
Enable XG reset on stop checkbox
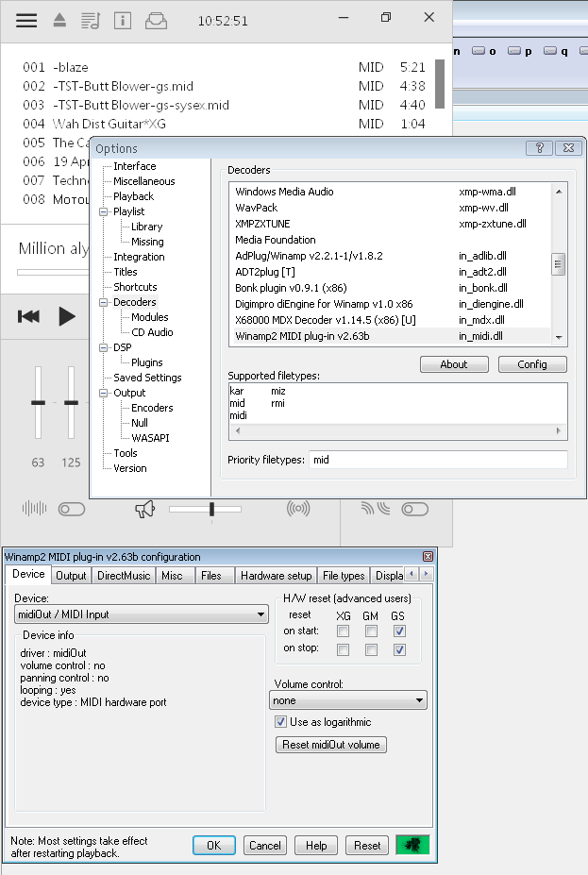[344, 649]
